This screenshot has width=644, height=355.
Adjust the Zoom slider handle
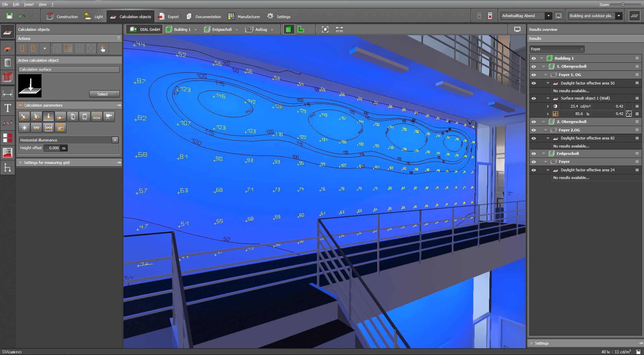point(623,4)
